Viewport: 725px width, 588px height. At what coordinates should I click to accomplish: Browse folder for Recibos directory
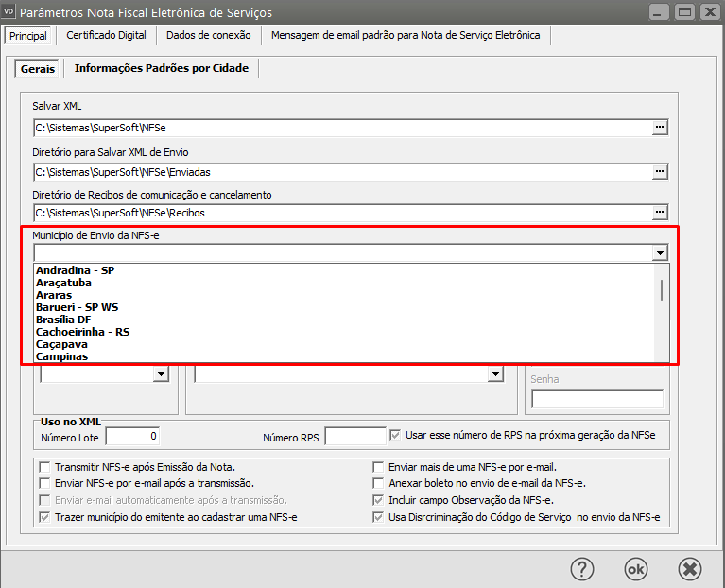660,213
